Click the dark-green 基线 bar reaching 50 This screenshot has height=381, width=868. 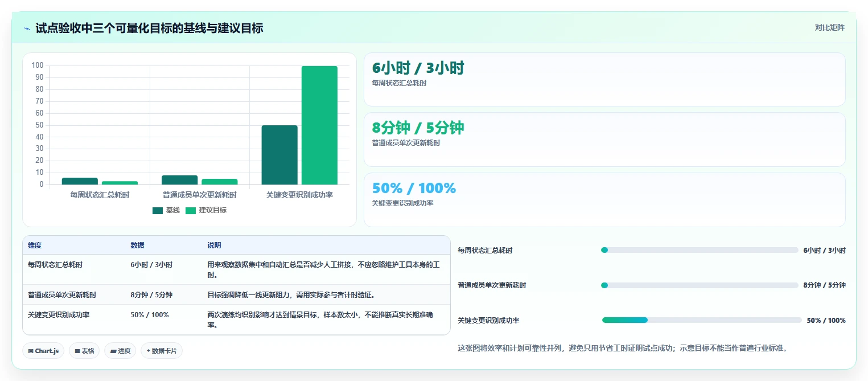click(279, 155)
